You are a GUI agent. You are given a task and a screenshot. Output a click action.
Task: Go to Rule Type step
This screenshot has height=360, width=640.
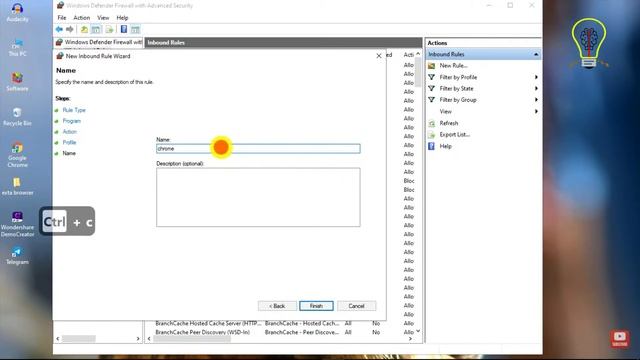74,110
